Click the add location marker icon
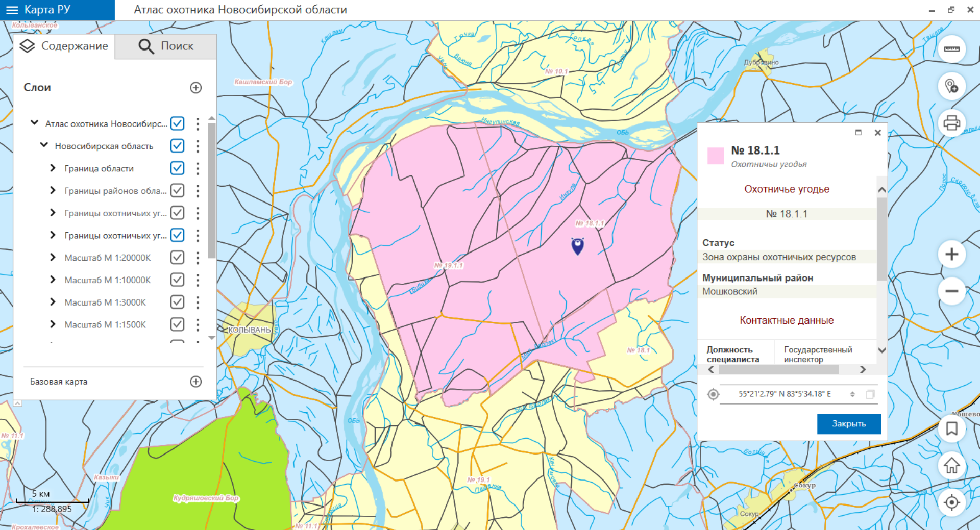 [951, 86]
